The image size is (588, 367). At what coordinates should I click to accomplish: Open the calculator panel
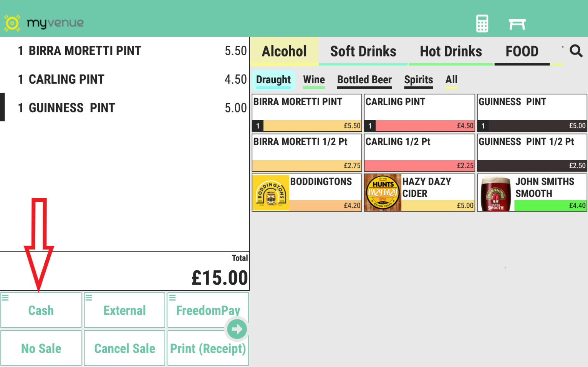tap(482, 23)
